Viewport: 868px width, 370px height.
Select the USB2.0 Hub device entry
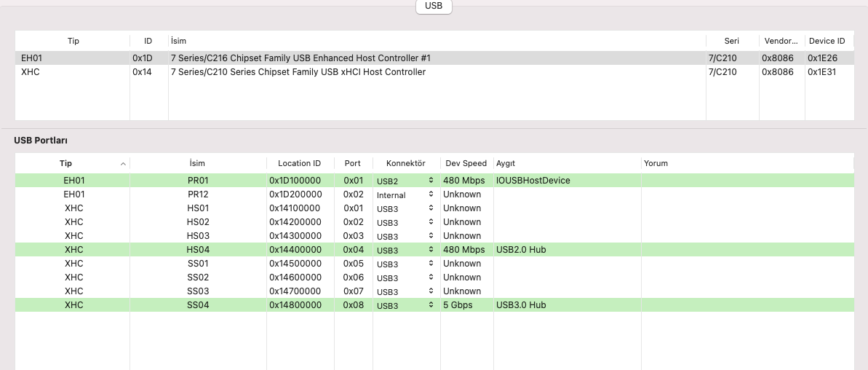(521, 250)
